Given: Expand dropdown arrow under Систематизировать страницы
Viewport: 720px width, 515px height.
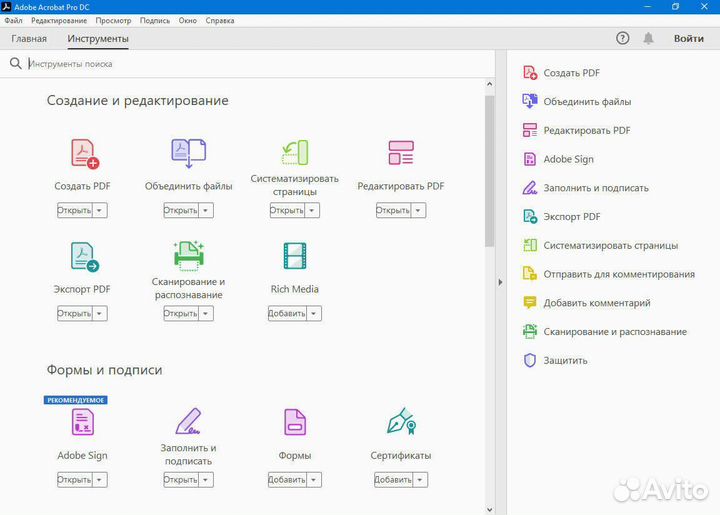Looking at the screenshot, I should (x=312, y=210).
